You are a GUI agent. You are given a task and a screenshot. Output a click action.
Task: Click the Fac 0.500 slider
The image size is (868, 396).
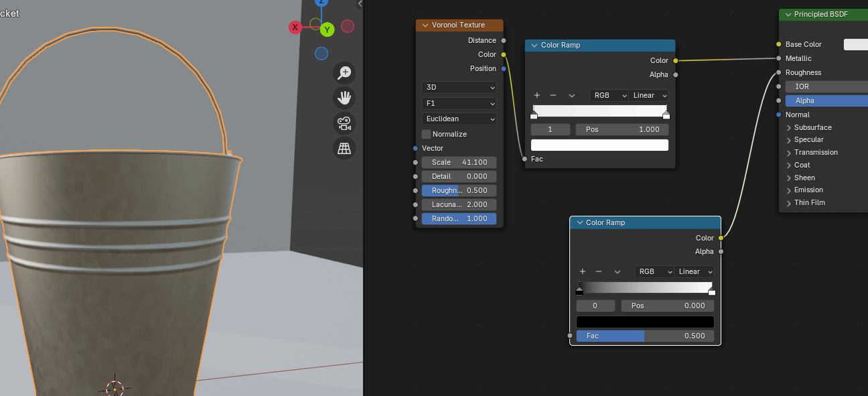tap(644, 336)
